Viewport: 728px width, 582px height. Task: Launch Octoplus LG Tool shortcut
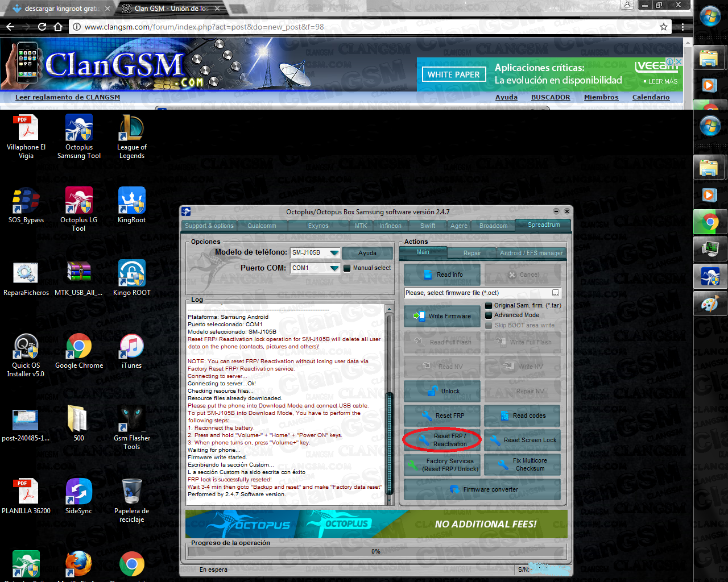(x=79, y=209)
